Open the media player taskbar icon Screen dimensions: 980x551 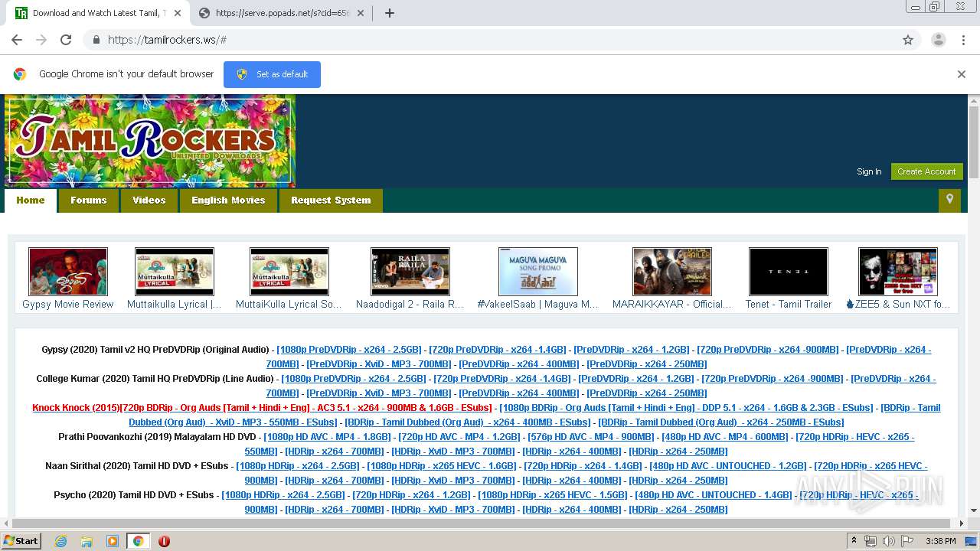(113, 541)
